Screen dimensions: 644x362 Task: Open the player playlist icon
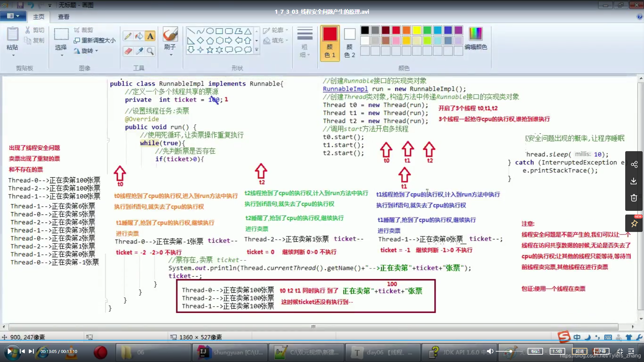point(631,351)
